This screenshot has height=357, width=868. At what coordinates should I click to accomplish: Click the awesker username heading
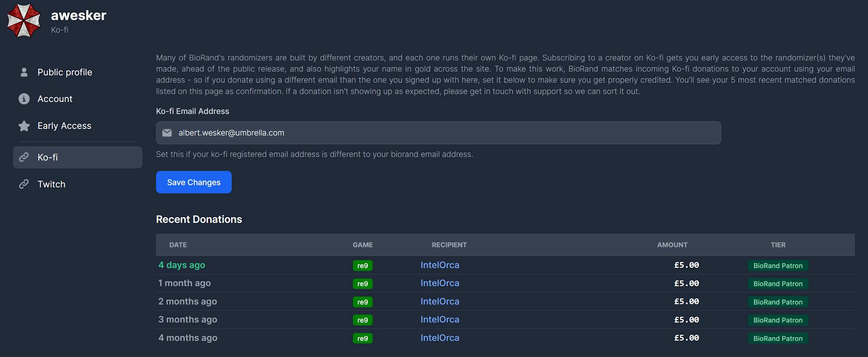coord(78,15)
